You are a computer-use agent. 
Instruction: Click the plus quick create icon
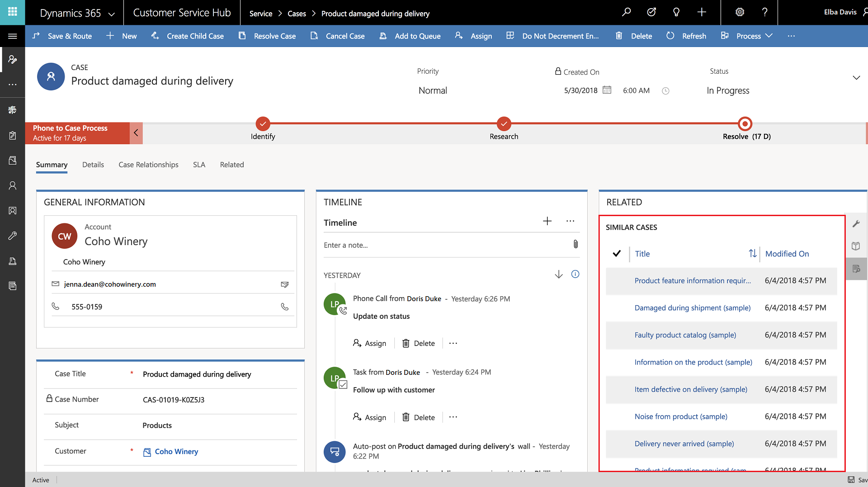tap(702, 12)
